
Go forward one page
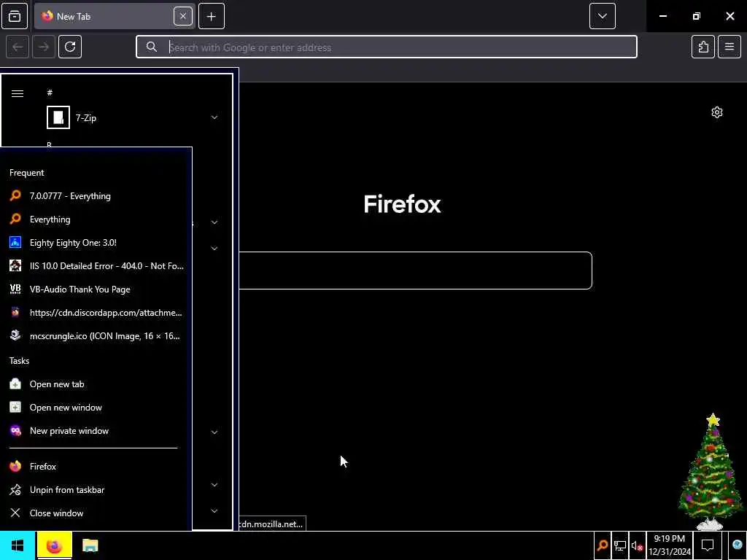pyautogui.click(x=44, y=47)
